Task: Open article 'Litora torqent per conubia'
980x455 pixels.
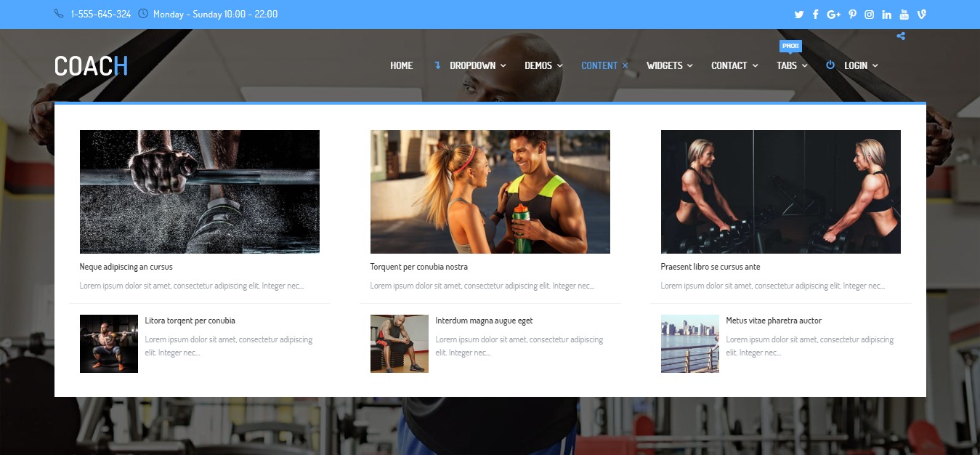Action: 190,321
